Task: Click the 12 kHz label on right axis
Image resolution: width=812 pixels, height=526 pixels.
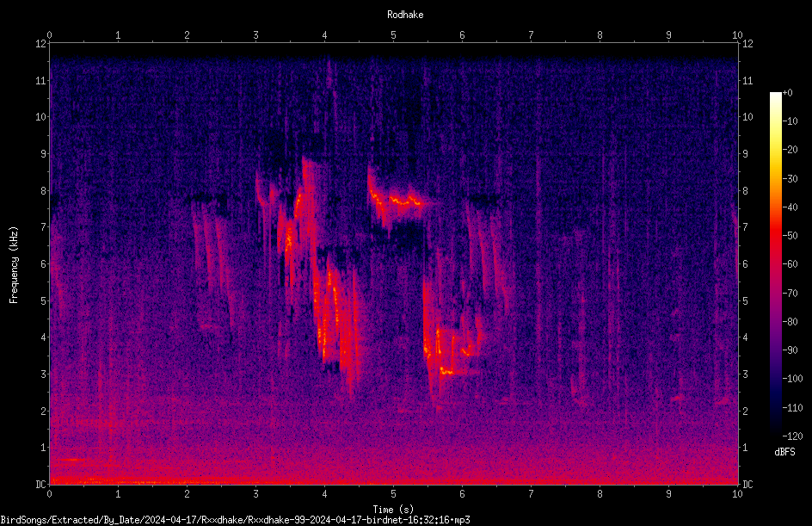Action: [x=747, y=44]
